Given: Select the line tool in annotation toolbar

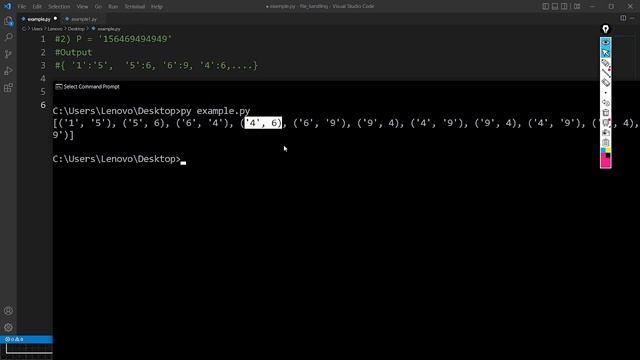Looking at the screenshot, I should [x=606, y=73].
